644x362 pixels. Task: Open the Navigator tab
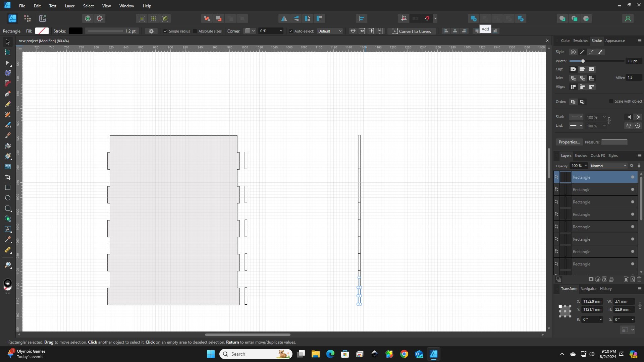click(589, 289)
